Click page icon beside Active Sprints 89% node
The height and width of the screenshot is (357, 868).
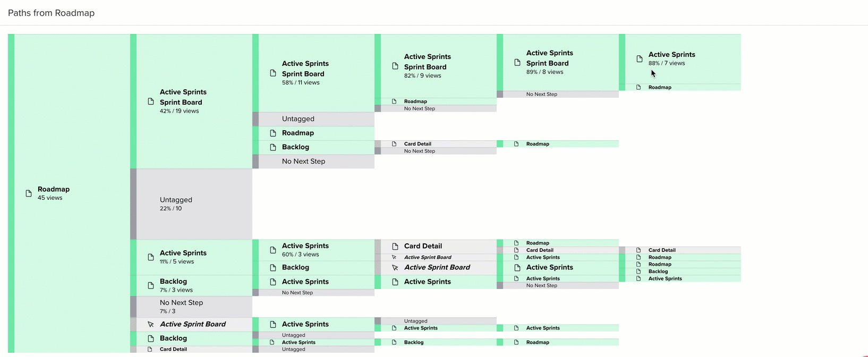(517, 62)
